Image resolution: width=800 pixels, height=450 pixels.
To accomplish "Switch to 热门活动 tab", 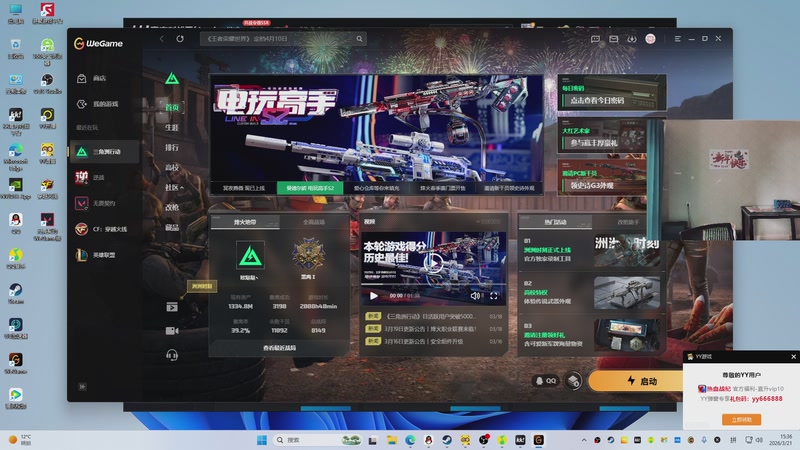I will click(555, 222).
